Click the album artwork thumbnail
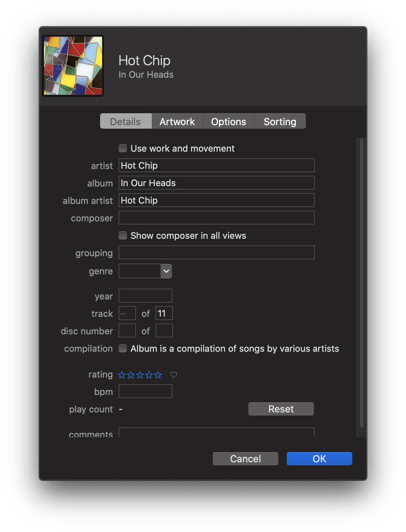406x532 pixels. [73, 66]
